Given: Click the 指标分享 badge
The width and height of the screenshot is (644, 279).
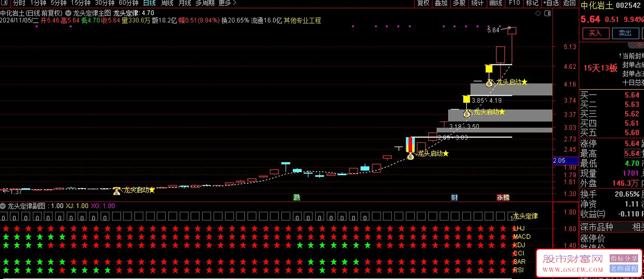Looking at the screenshot, I should [624, 259].
